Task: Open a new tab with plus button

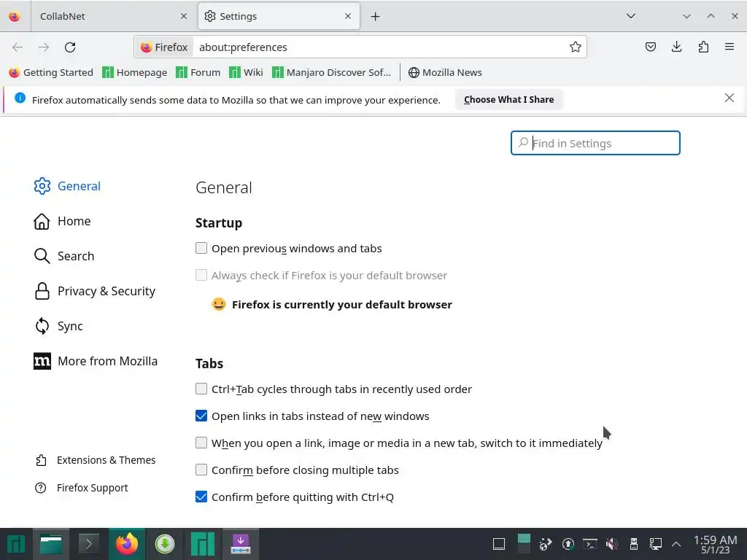Action: point(376,16)
